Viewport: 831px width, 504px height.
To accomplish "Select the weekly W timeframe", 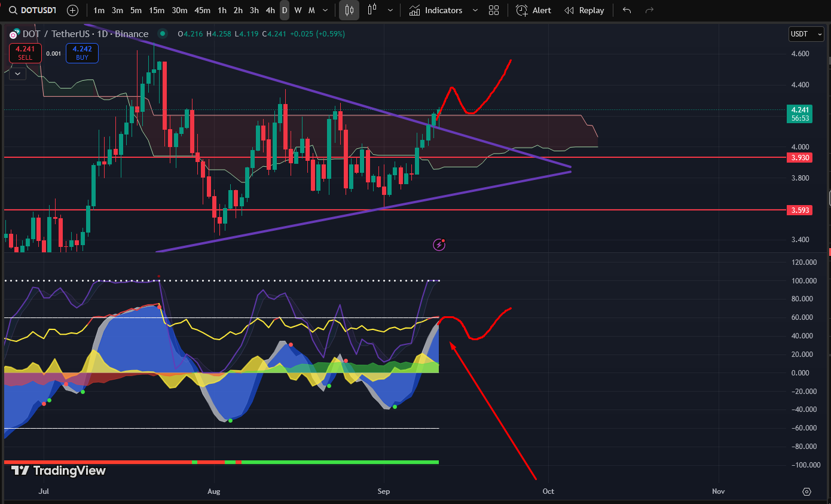I will (x=298, y=10).
